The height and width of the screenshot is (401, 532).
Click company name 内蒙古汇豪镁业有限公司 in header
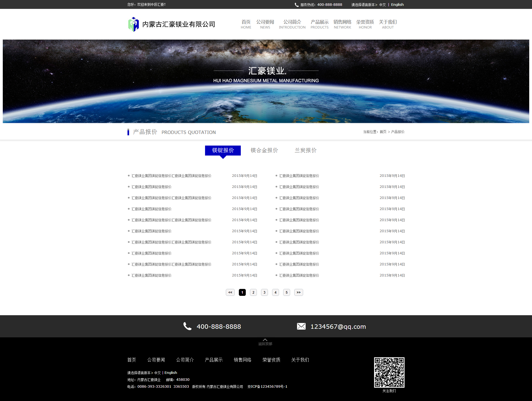(179, 24)
